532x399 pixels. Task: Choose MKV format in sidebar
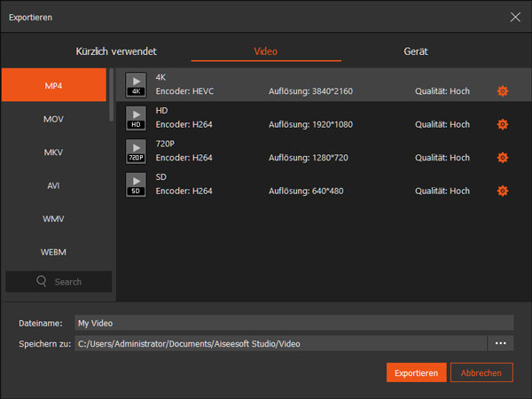53,153
